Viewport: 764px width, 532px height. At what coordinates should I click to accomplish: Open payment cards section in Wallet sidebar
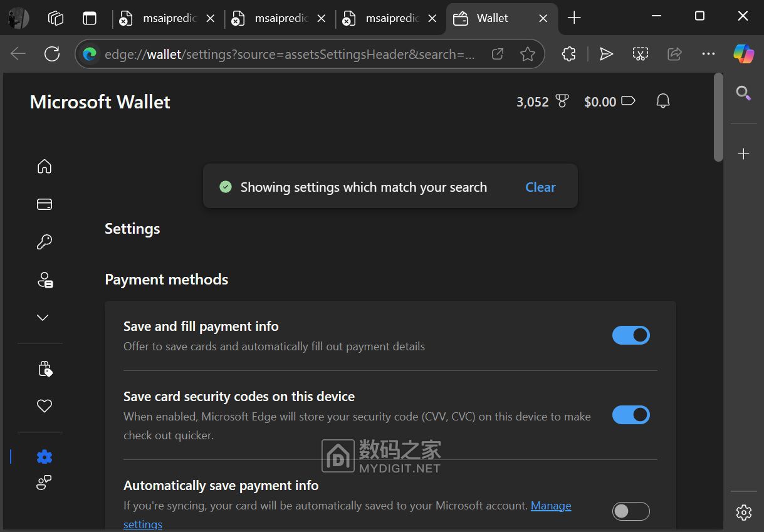(x=44, y=204)
